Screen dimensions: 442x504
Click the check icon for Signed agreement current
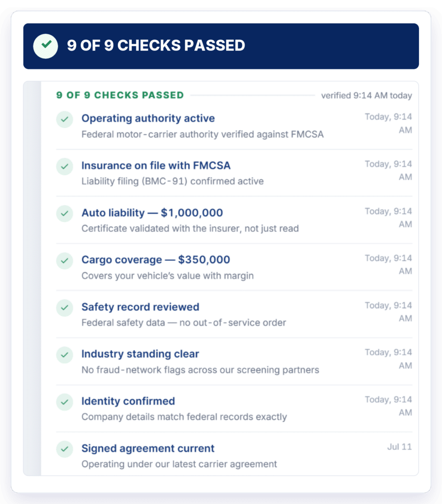[64, 449]
